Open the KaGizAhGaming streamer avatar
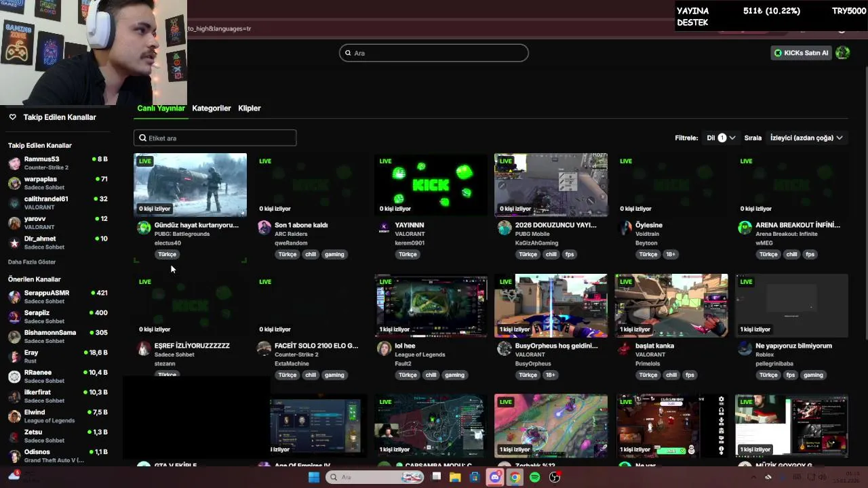Screen dimensions: 868x488 pyautogui.click(x=505, y=228)
